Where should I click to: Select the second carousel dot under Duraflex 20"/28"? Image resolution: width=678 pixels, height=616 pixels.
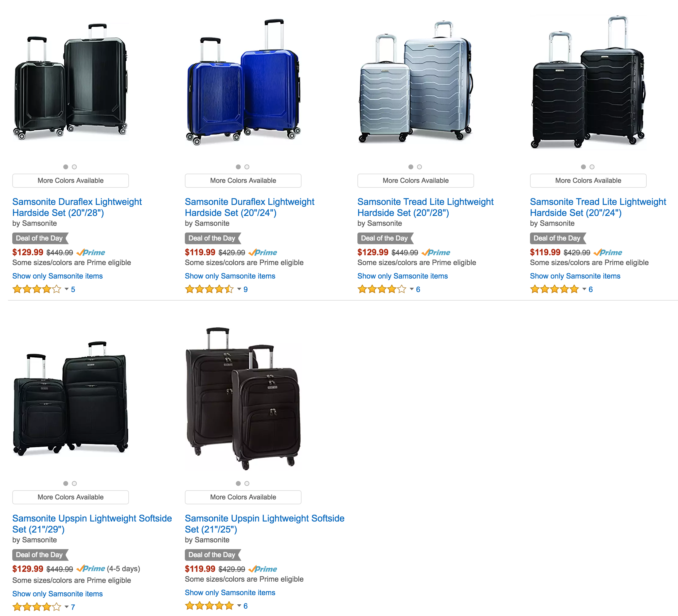click(x=75, y=167)
